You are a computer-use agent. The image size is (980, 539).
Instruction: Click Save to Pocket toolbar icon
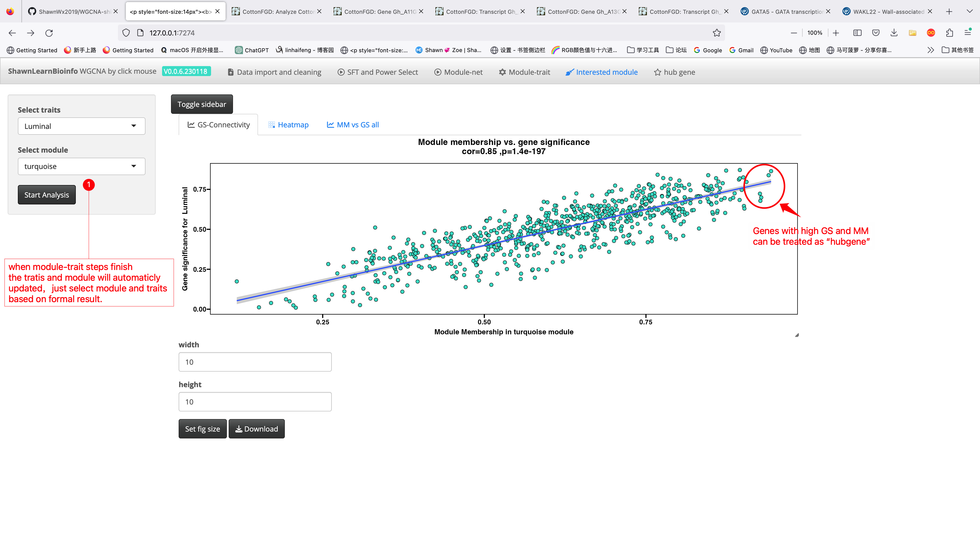(876, 33)
